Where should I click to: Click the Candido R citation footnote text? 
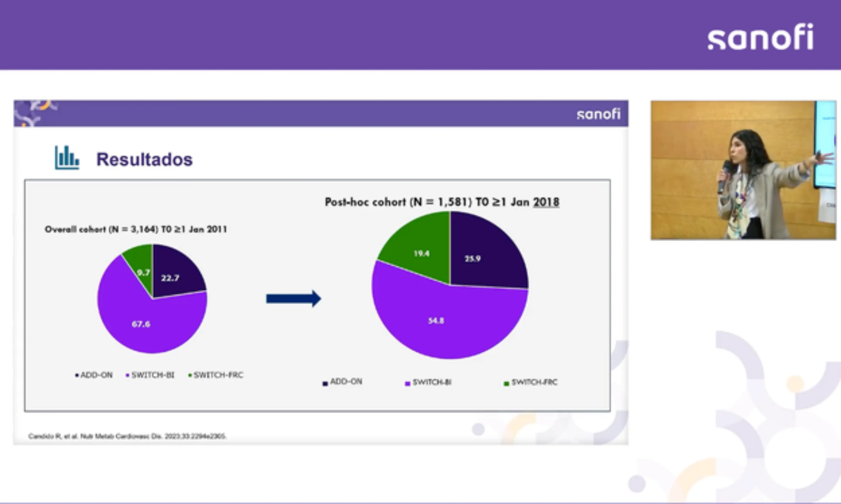tap(127, 436)
